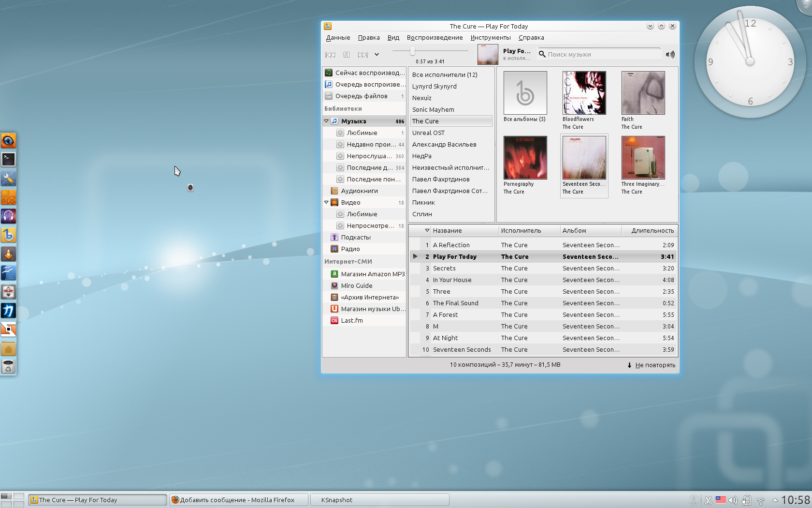
Task: Launch terminal from the left dock
Action: coord(8,160)
